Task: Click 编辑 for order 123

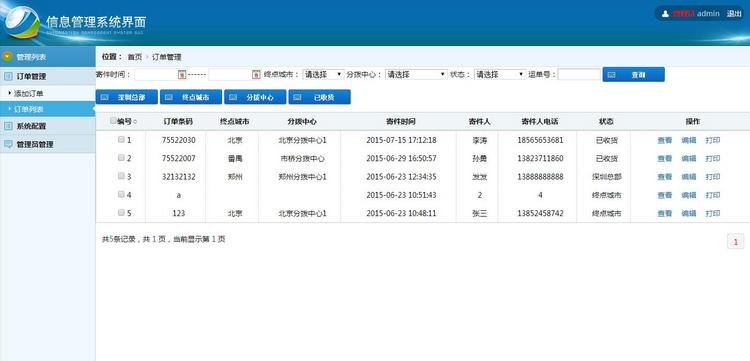Action: coord(689,213)
